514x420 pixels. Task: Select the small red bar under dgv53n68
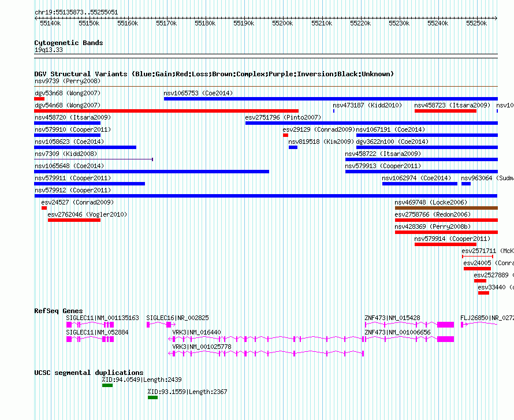click(39, 99)
